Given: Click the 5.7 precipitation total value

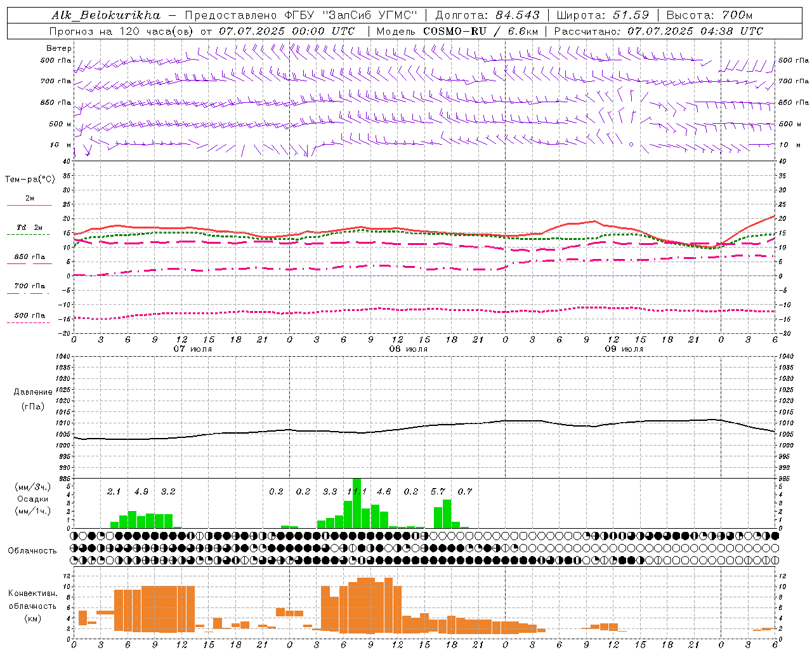Looking at the screenshot, I should pyautogui.click(x=438, y=491).
